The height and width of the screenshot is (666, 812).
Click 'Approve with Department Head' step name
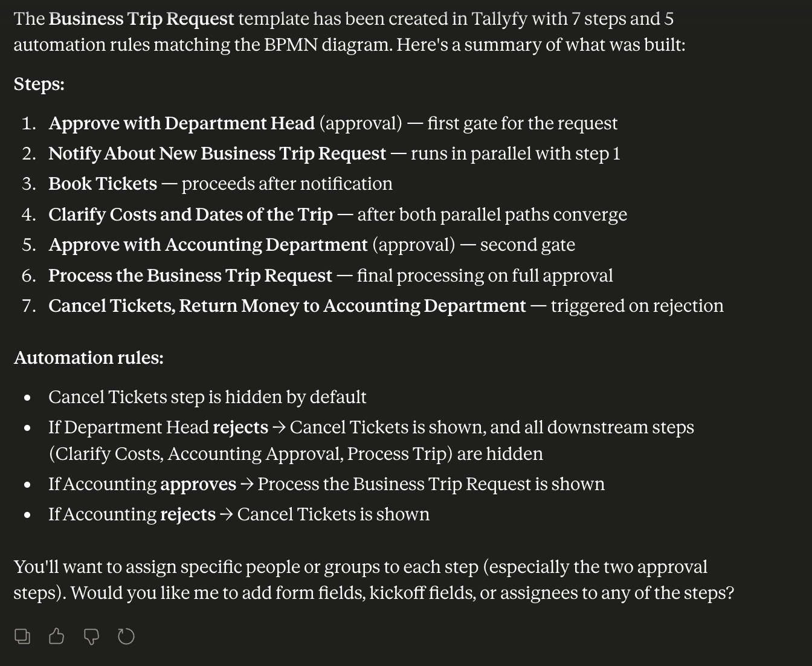(x=182, y=123)
